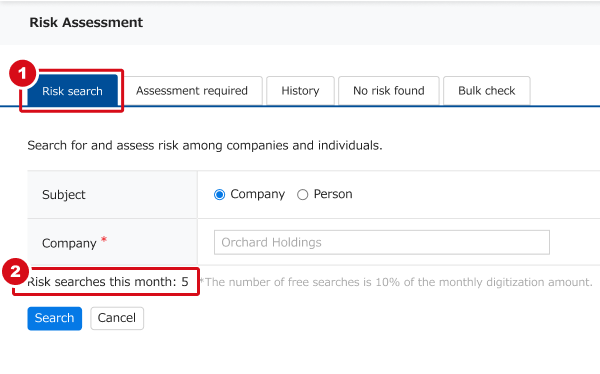Click the Cancel button

[x=117, y=318]
